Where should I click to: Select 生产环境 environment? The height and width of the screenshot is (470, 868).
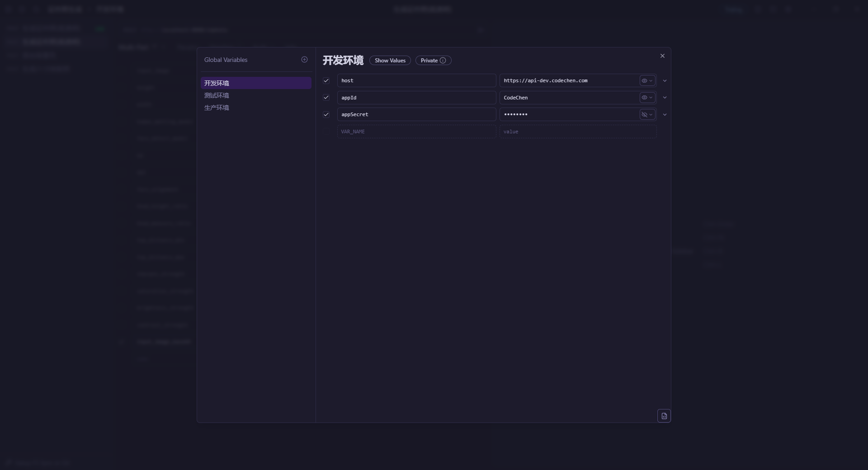point(217,108)
